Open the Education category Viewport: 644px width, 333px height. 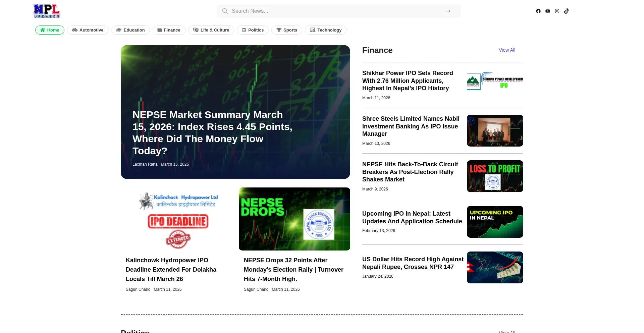pyautogui.click(x=130, y=30)
